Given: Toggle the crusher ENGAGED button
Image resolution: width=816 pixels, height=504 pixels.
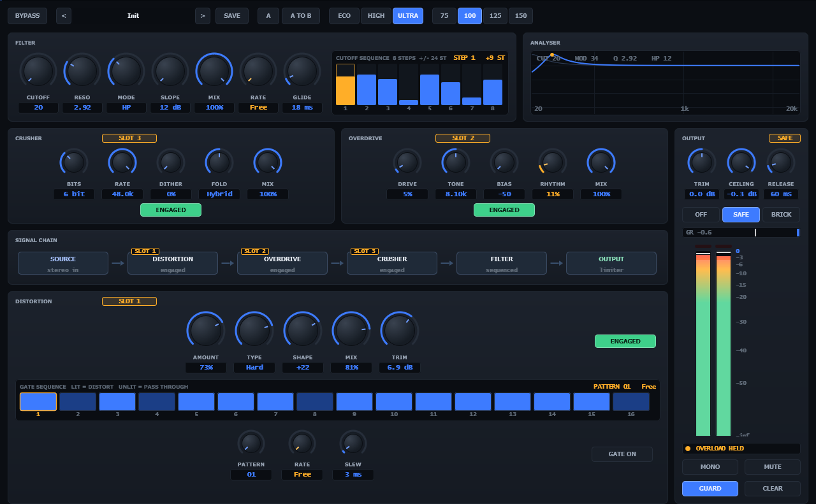Looking at the screenshot, I should point(171,210).
